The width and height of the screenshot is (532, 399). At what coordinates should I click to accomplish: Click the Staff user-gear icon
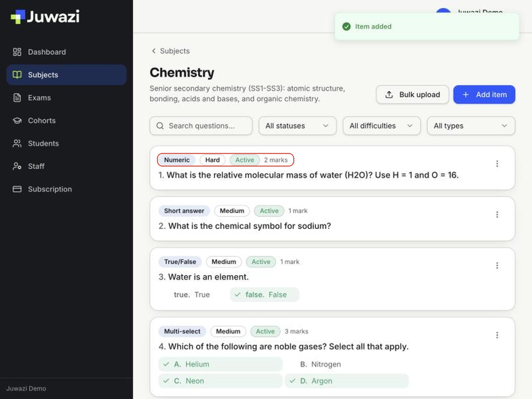click(x=17, y=166)
